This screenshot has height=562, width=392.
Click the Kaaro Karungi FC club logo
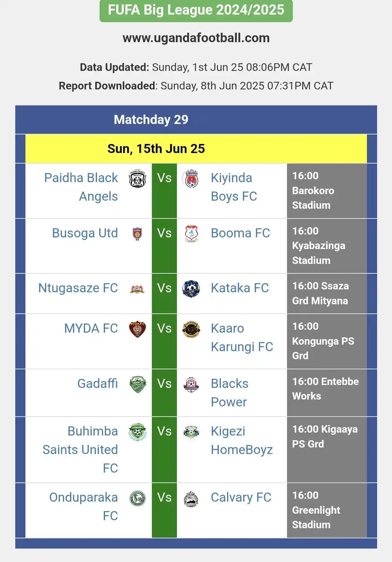point(191,329)
